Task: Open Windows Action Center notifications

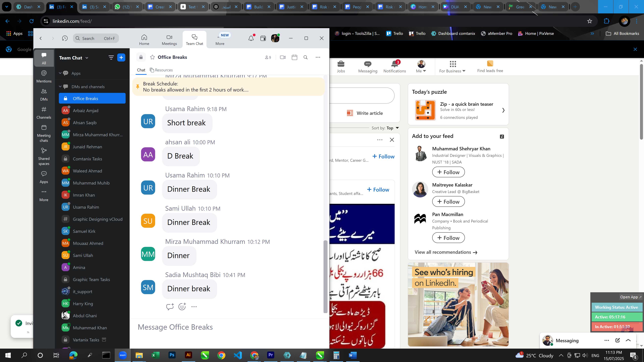Action: (633, 355)
